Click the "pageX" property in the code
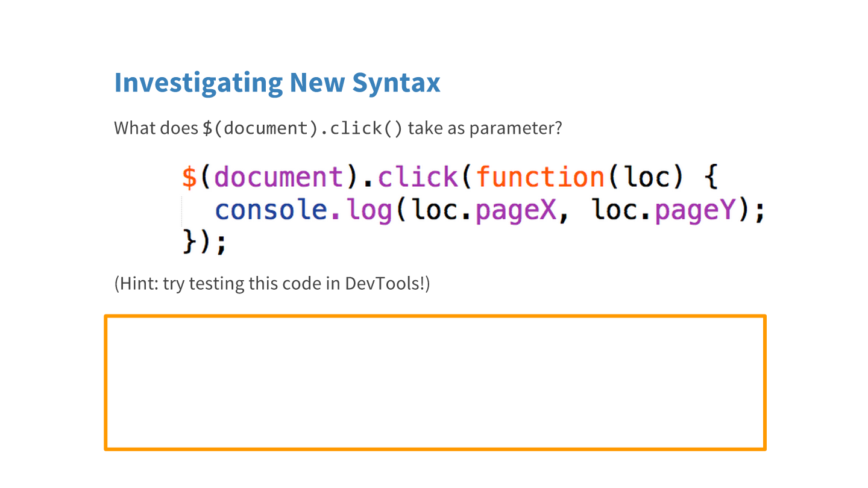Viewport: 868px width, 488px height. click(x=516, y=211)
